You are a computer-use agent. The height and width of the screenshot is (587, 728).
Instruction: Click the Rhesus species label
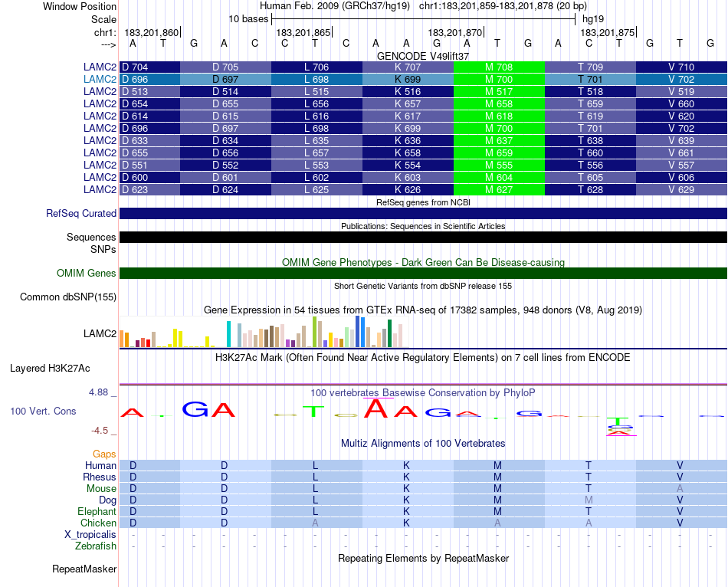coord(100,477)
